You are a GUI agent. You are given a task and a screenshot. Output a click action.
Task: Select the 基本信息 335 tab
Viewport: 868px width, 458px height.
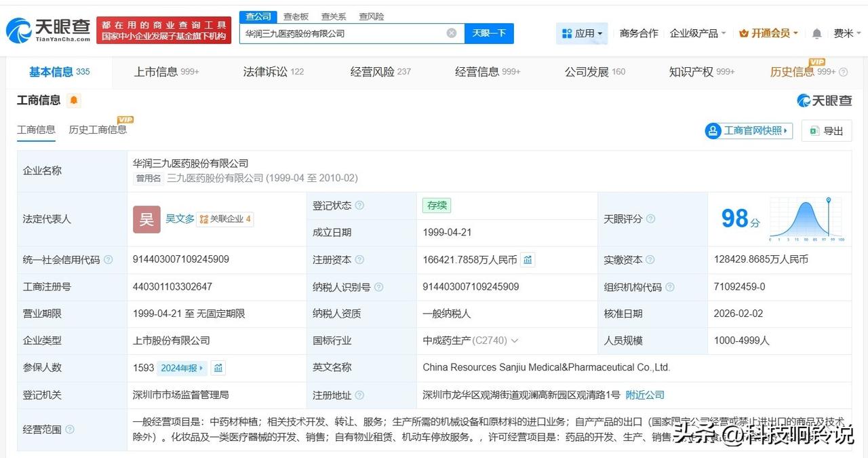pos(59,71)
